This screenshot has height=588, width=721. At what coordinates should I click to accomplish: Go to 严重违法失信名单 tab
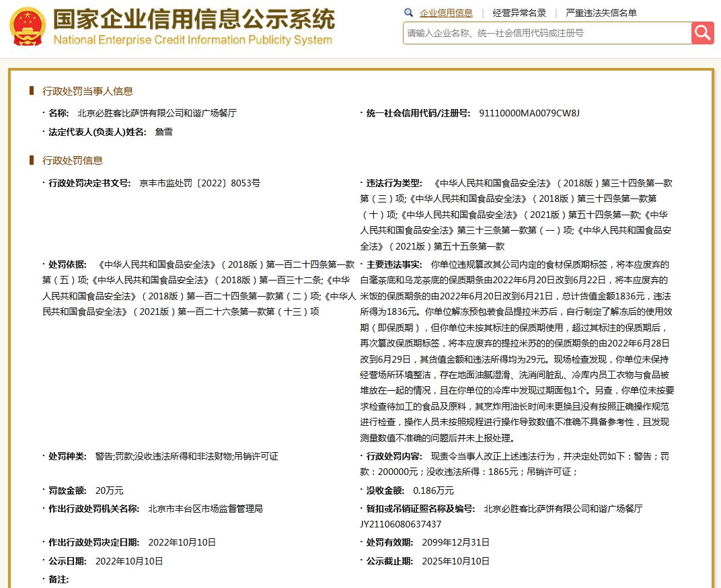click(601, 13)
